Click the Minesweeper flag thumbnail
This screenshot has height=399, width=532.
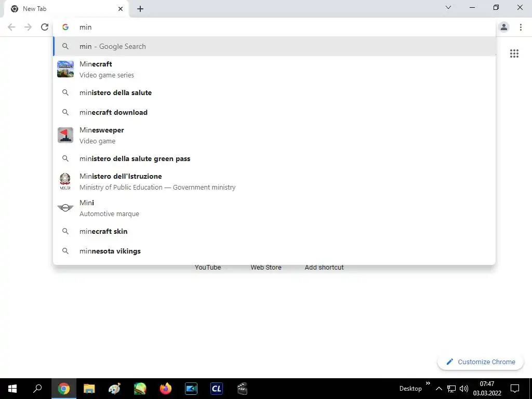click(65, 135)
